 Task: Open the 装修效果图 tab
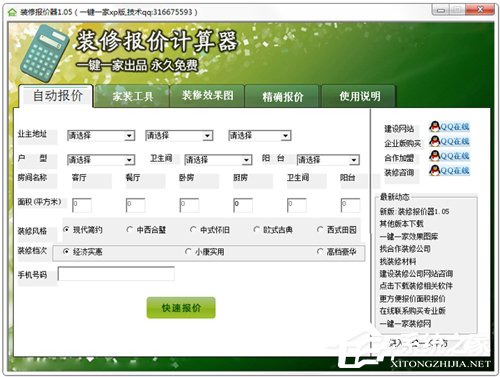coord(207,96)
